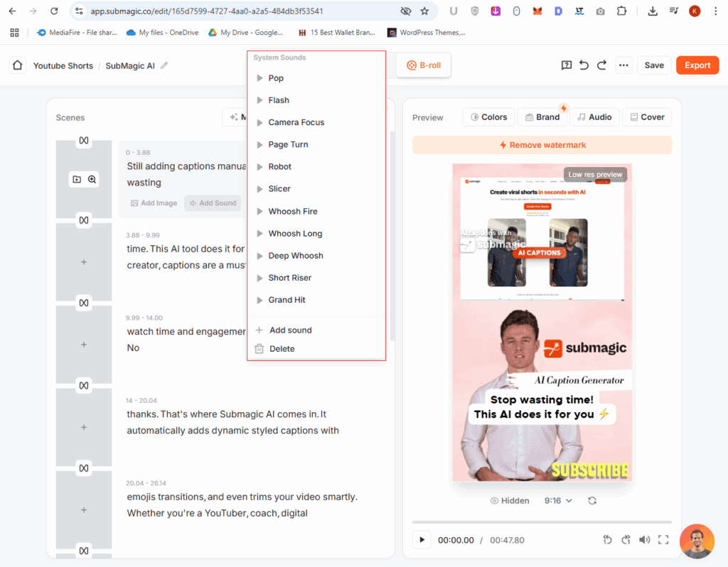Play the preview video
Image resolution: width=728 pixels, height=567 pixels.
click(x=422, y=539)
